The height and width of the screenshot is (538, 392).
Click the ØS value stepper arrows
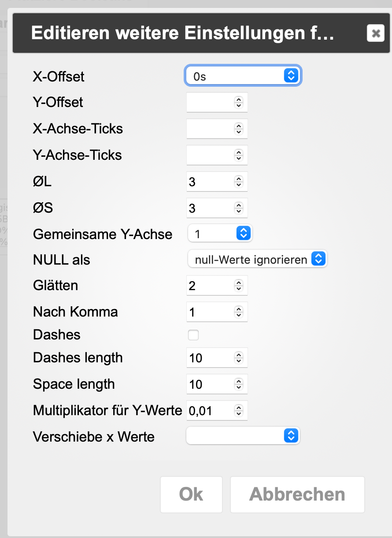pyautogui.click(x=239, y=208)
